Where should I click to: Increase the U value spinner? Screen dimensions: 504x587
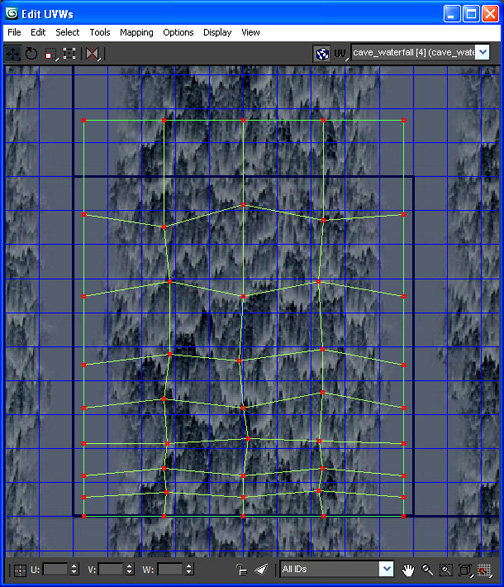74,566
